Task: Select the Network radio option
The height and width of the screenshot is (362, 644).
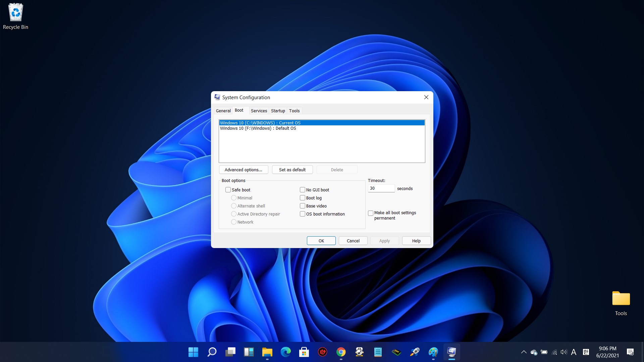Action: [234, 222]
